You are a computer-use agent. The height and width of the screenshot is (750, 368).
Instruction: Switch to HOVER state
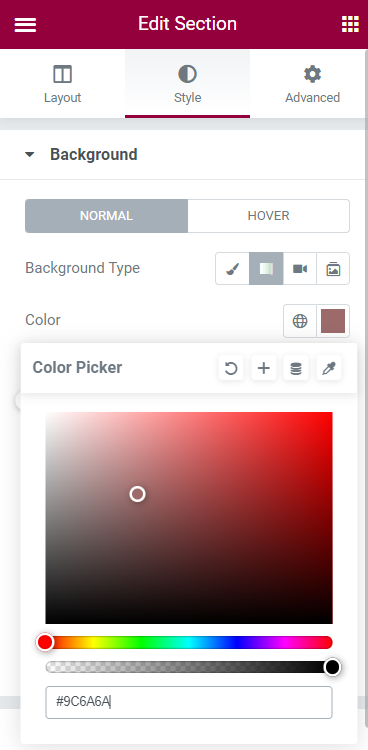pyautogui.click(x=268, y=216)
